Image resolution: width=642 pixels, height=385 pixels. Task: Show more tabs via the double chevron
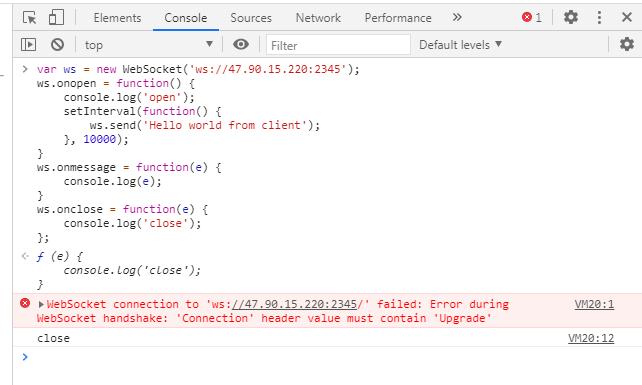tap(457, 17)
